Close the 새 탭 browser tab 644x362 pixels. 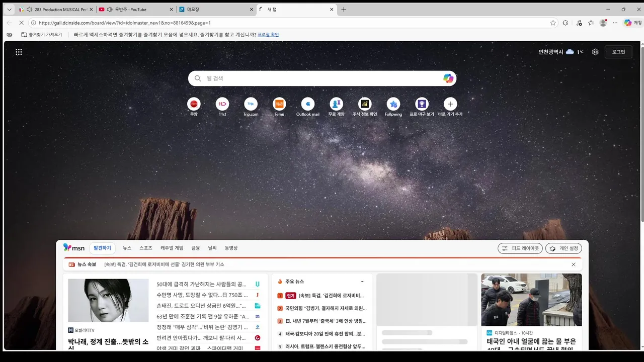332,10
